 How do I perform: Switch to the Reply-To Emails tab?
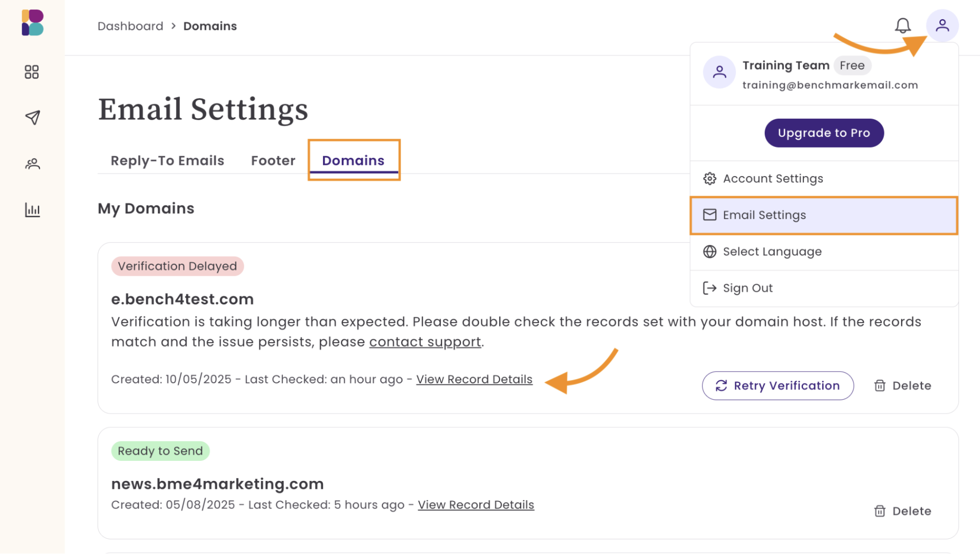point(167,161)
